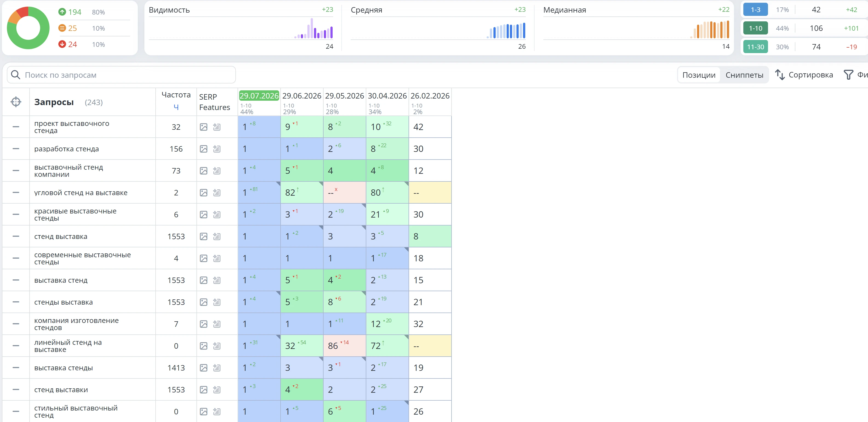
Task: Click the Сортировка arrows icon
Action: coord(780,75)
